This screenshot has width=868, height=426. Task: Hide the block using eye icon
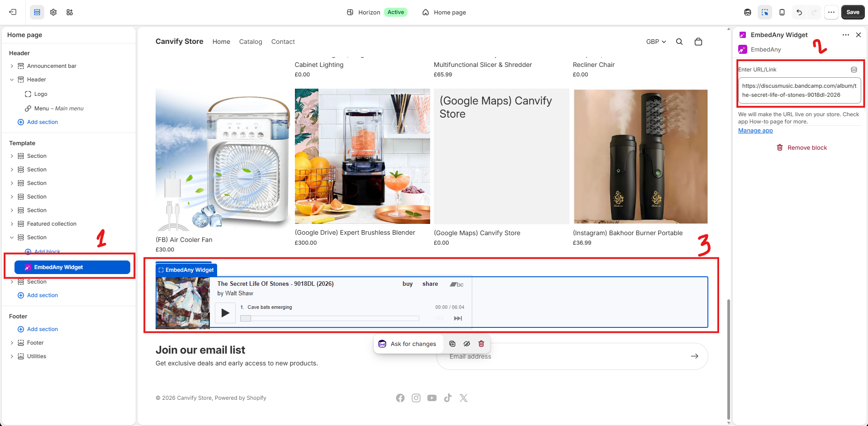[467, 344]
